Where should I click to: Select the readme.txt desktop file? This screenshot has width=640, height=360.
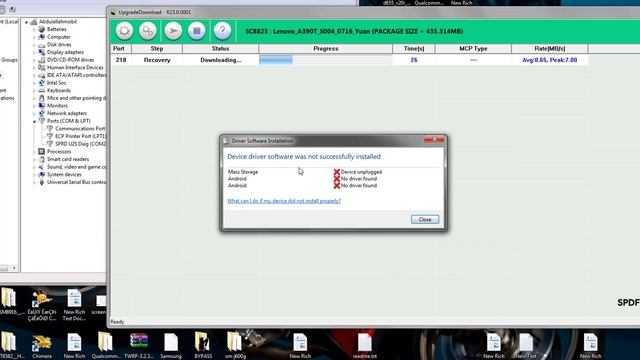[x=364, y=346]
